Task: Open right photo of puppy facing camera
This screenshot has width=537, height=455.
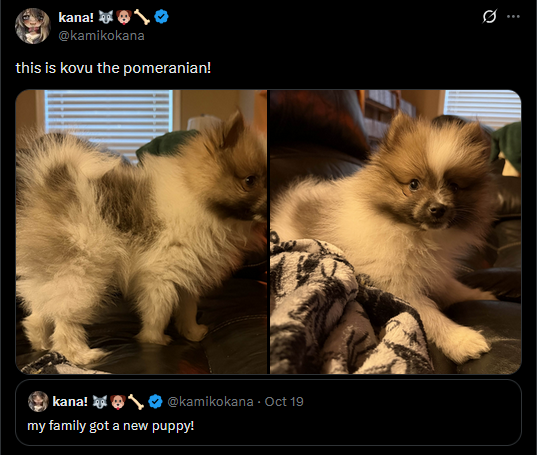Action: (396, 232)
